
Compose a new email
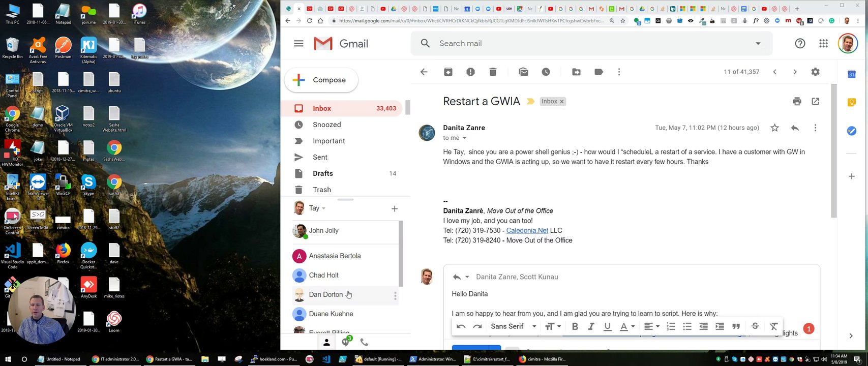pyautogui.click(x=321, y=80)
